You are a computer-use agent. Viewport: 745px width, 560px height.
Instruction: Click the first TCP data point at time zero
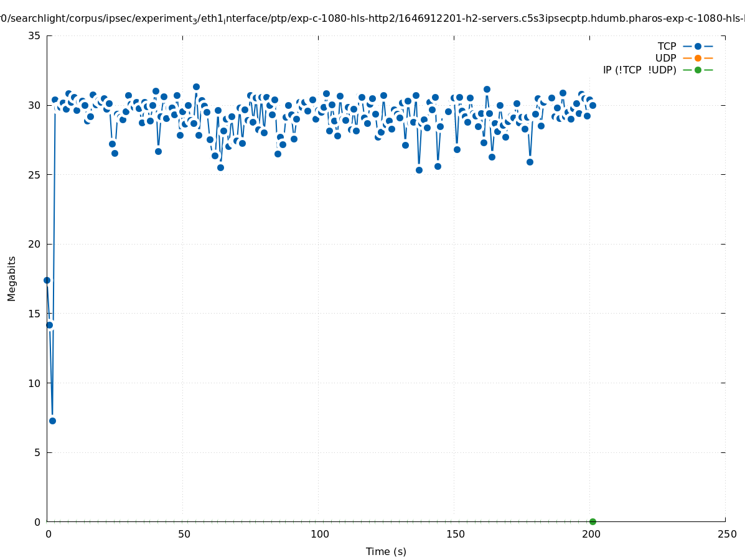click(47, 281)
